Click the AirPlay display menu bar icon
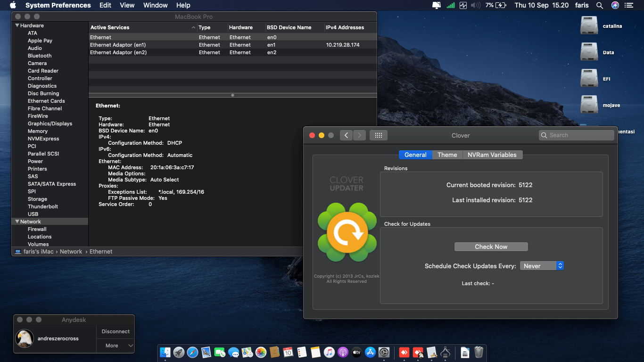The width and height of the screenshot is (644, 362). 437,5
